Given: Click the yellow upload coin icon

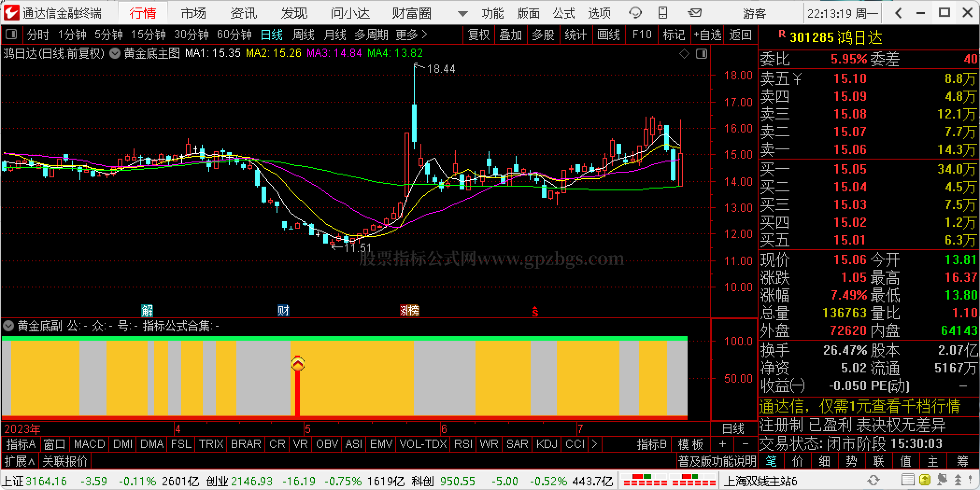Looking at the screenshot, I should pyautogui.click(x=924, y=480).
